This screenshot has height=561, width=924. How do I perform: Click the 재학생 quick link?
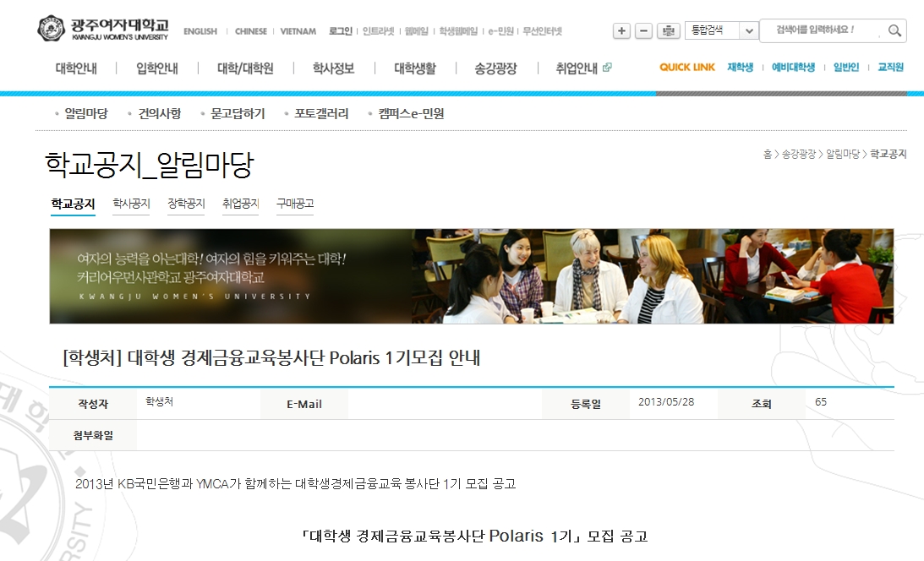(741, 67)
